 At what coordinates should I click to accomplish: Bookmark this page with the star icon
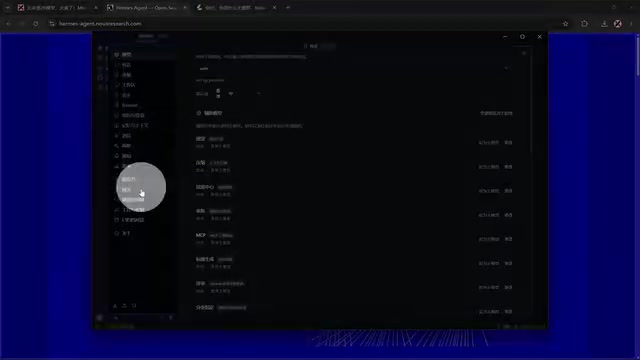coord(565,24)
